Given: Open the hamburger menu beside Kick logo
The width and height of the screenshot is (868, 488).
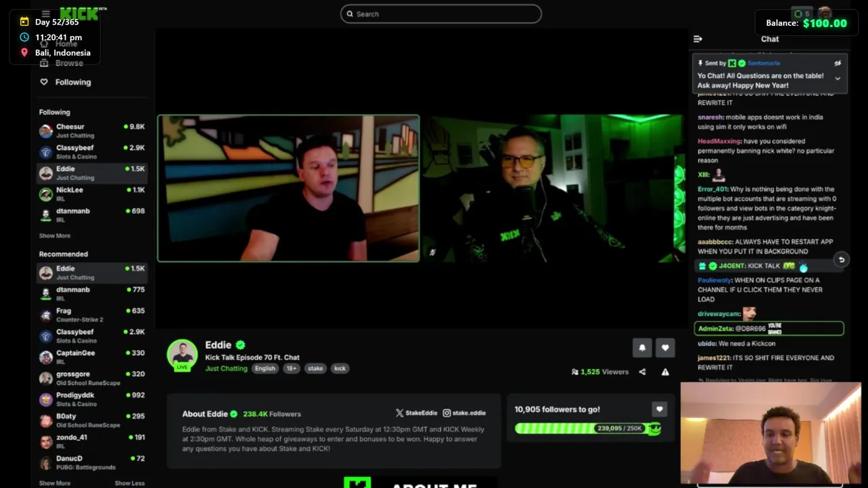Looking at the screenshot, I should (45, 14).
